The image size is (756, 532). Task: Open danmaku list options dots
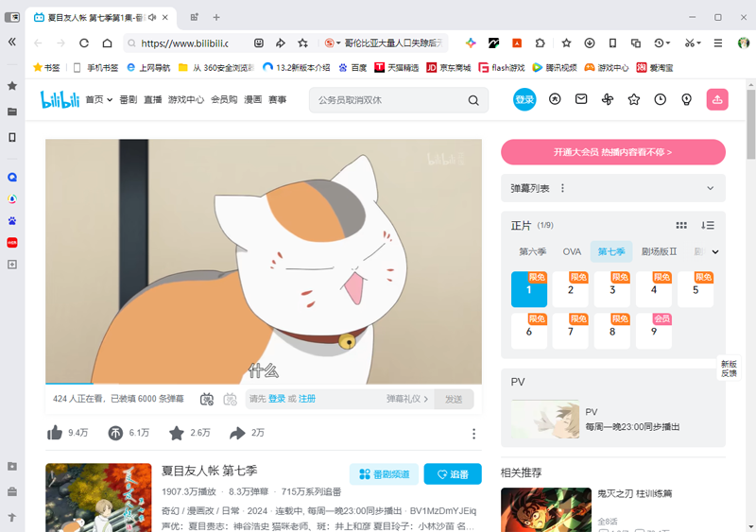coord(562,188)
